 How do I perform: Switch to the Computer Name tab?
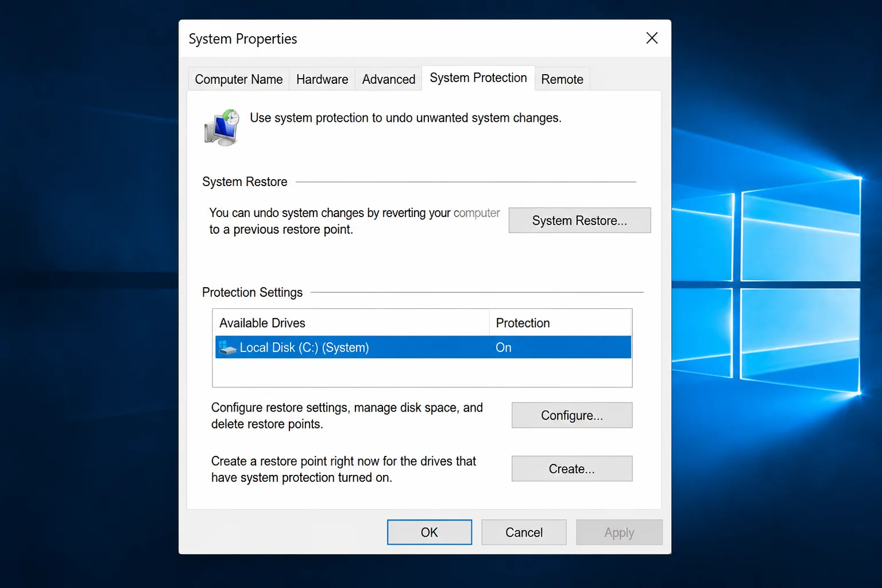[x=239, y=79]
